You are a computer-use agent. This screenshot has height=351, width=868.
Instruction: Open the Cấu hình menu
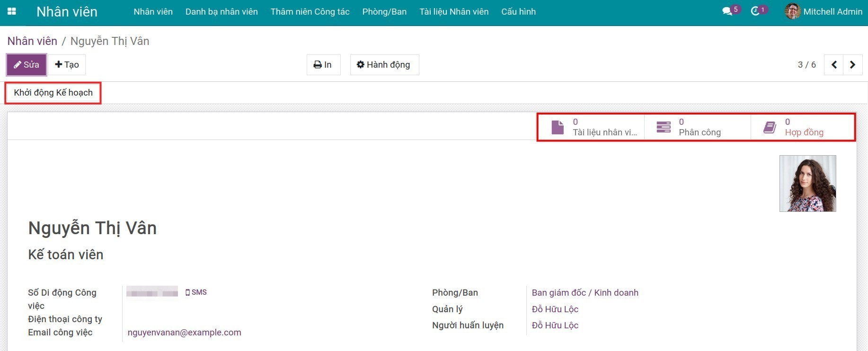tap(518, 11)
